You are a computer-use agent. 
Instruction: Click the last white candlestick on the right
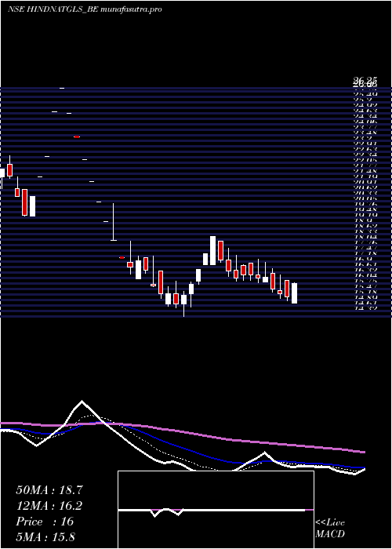(294, 293)
